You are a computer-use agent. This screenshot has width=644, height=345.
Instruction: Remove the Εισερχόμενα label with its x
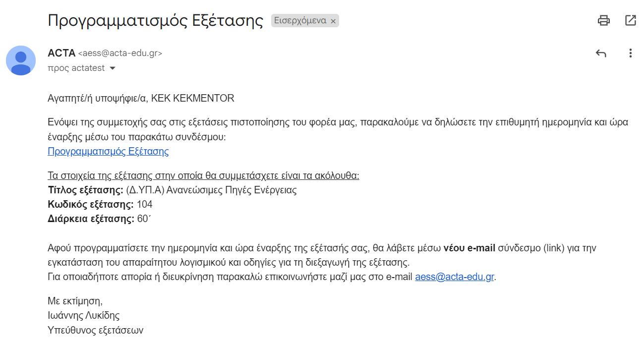[333, 21]
